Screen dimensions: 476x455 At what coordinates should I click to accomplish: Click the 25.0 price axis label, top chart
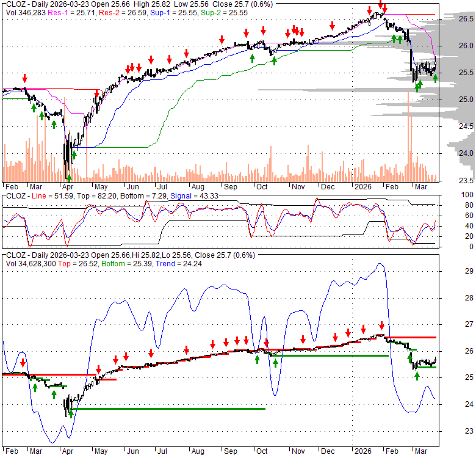[466, 100]
